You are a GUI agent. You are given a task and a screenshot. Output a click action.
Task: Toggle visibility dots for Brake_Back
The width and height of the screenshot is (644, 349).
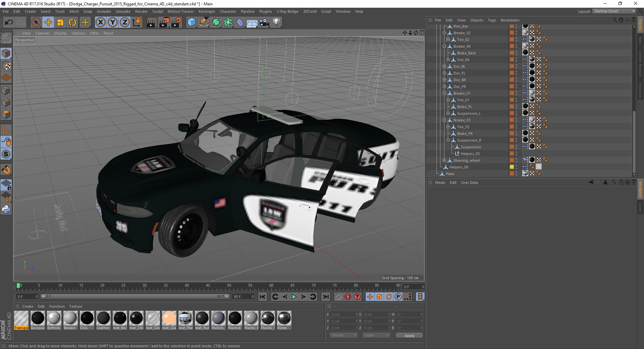tap(517, 53)
